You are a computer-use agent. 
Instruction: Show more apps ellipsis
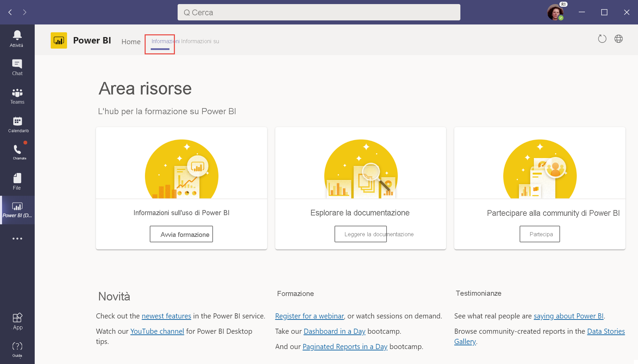[17, 239]
